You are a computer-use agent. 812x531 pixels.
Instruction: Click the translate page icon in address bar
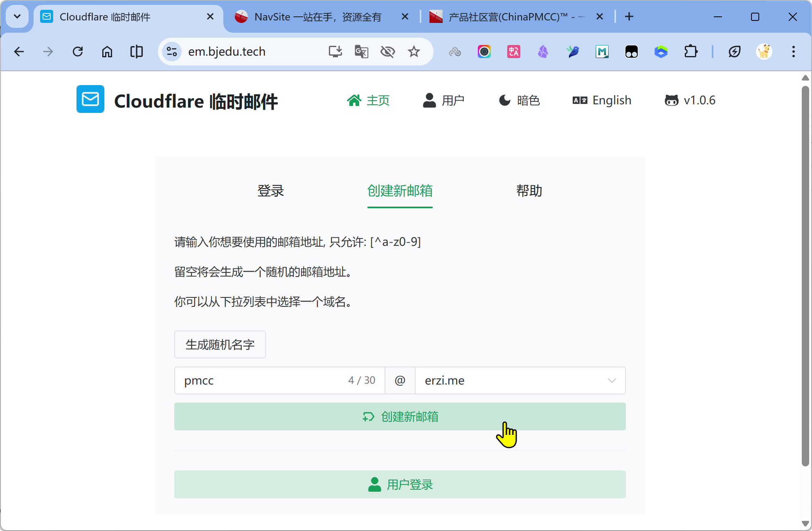coord(361,52)
